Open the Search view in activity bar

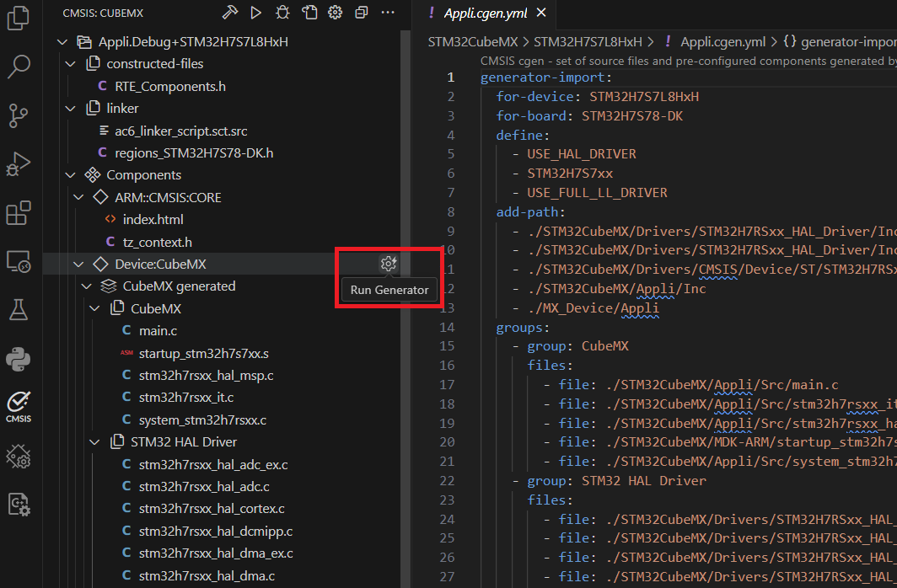tap(19, 67)
